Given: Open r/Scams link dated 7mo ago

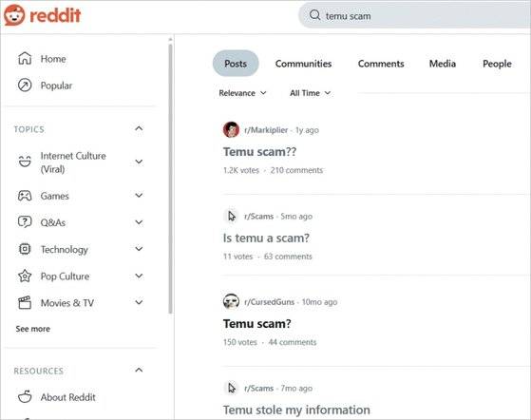Looking at the screenshot, I should (x=258, y=388).
